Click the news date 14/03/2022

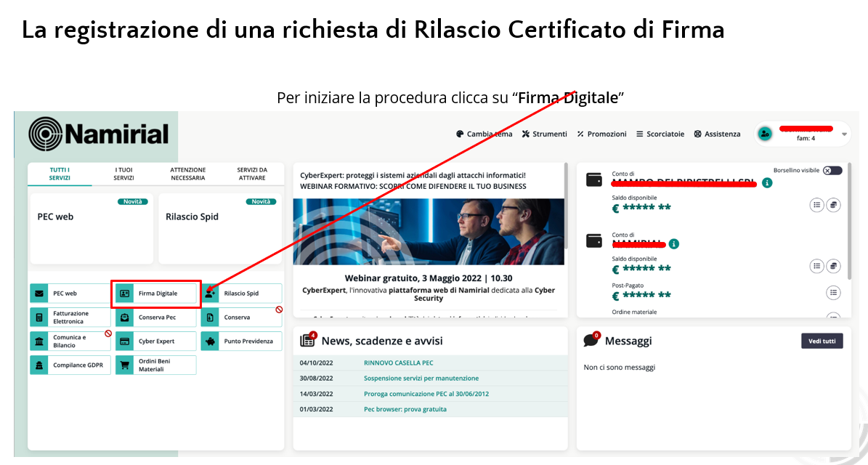tap(316, 394)
